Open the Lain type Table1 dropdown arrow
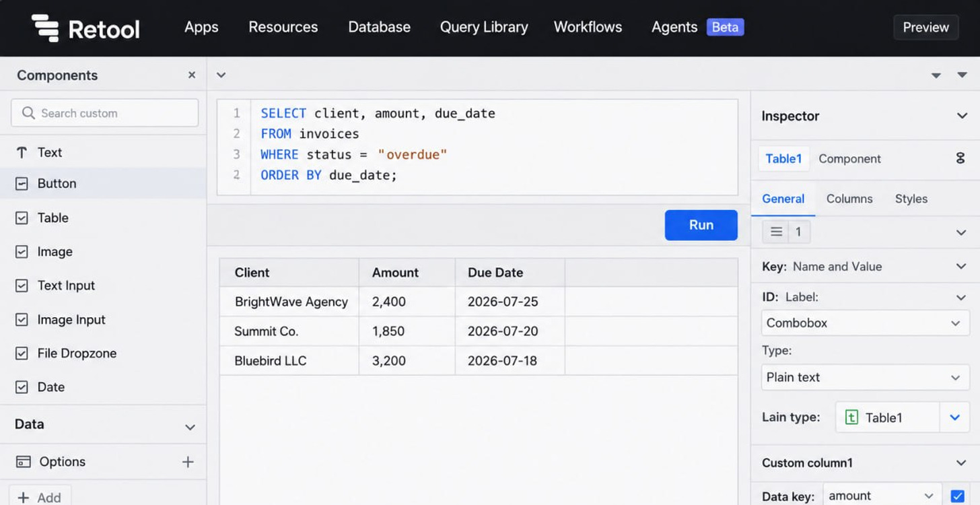This screenshot has width=980, height=505. [x=954, y=417]
